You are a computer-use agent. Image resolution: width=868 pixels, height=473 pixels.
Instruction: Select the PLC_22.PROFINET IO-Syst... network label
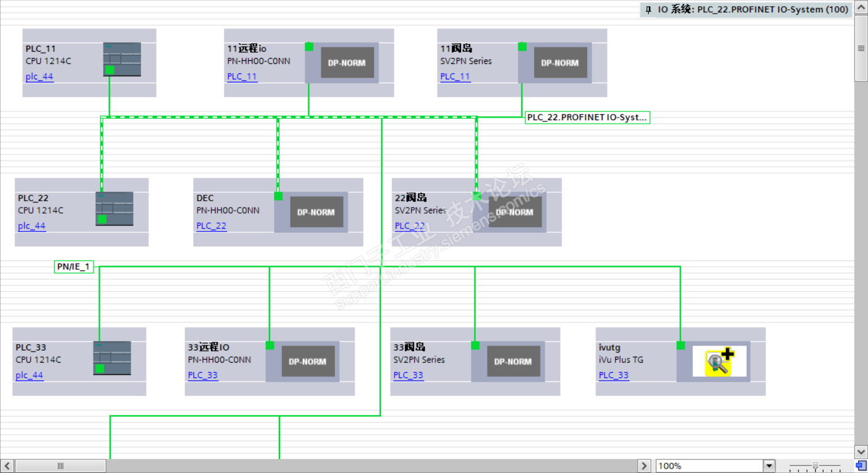[x=587, y=117]
